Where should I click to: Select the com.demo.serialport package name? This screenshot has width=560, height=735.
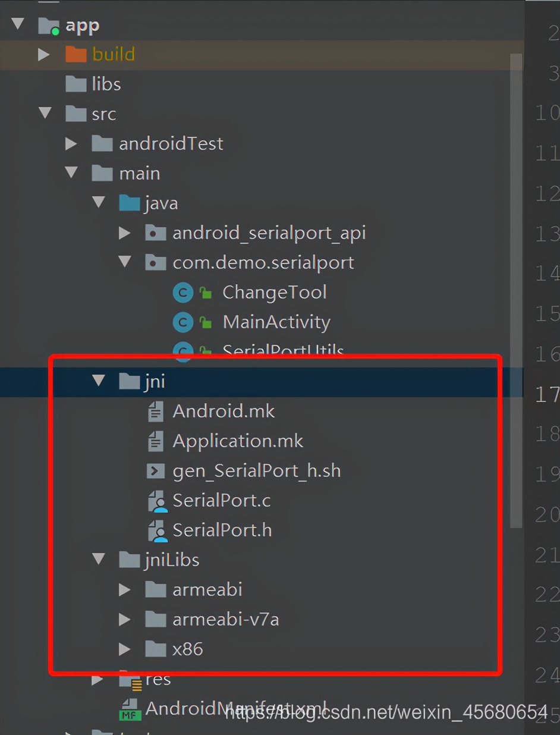tap(263, 263)
